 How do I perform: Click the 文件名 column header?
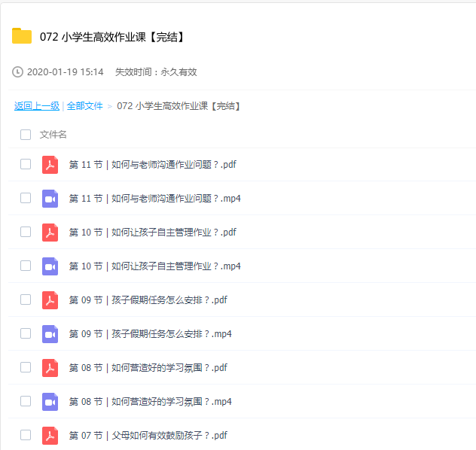(x=53, y=135)
